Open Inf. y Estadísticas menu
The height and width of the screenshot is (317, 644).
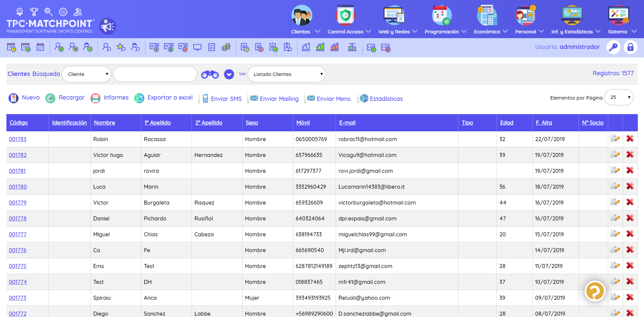tap(572, 31)
